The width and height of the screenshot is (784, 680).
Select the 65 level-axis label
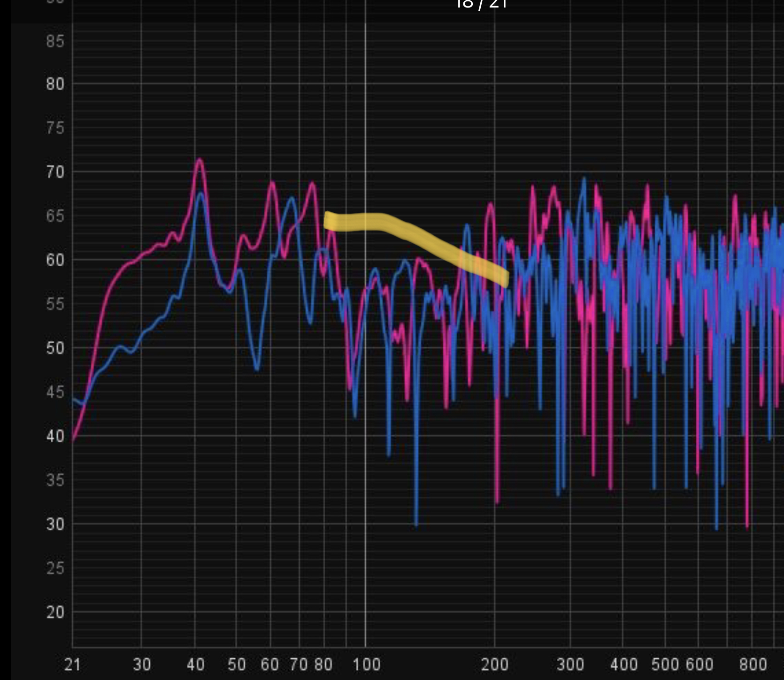click(55, 216)
